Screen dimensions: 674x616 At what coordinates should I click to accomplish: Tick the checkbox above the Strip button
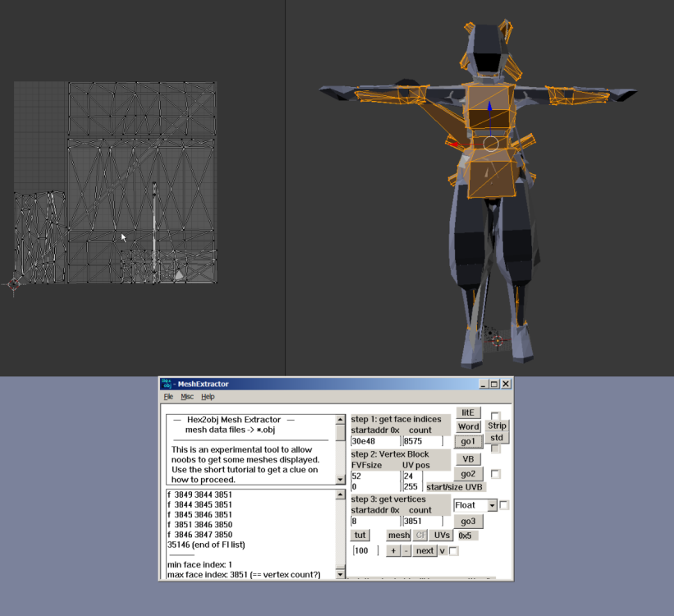click(x=495, y=416)
